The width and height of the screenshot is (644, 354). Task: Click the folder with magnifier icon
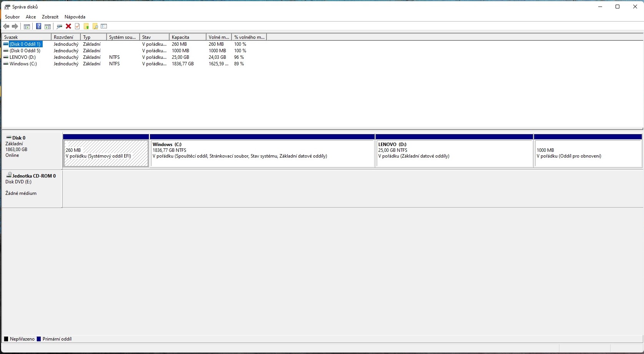pyautogui.click(x=95, y=27)
